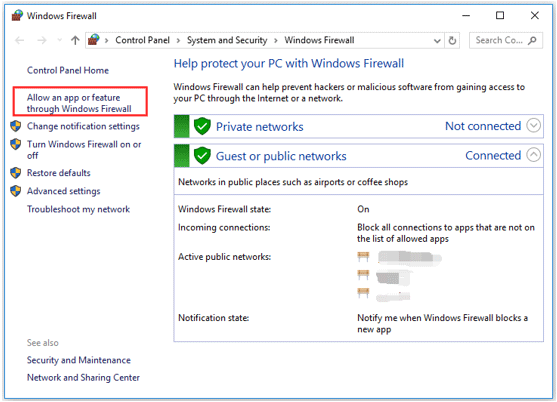The height and width of the screenshot is (402, 557).
Task: Click the Guest or public networks heading
Action: coord(281,156)
